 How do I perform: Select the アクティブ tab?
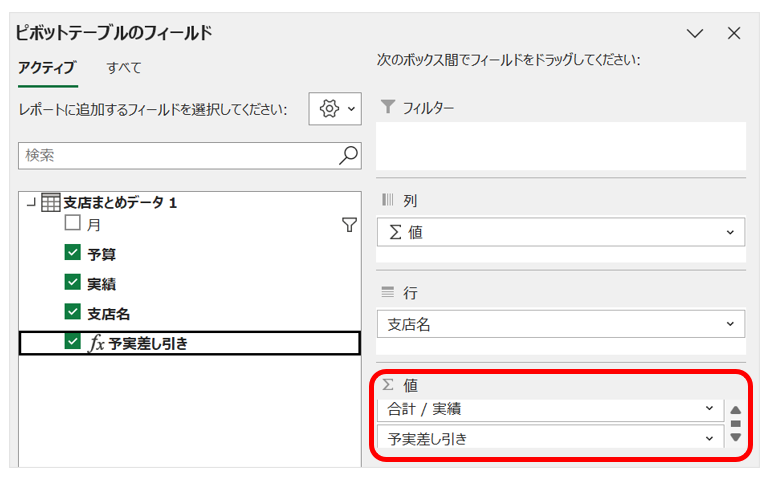tap(47, 68)
